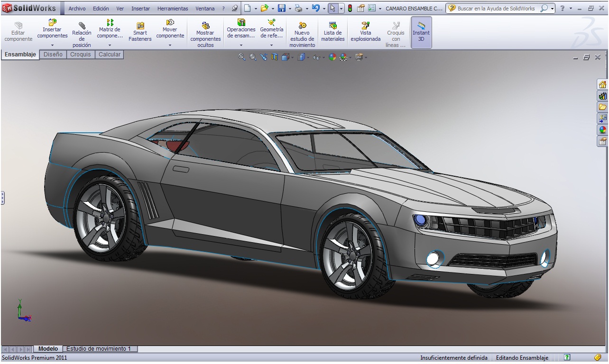Click the view orientation cube icon

point(285,57)
